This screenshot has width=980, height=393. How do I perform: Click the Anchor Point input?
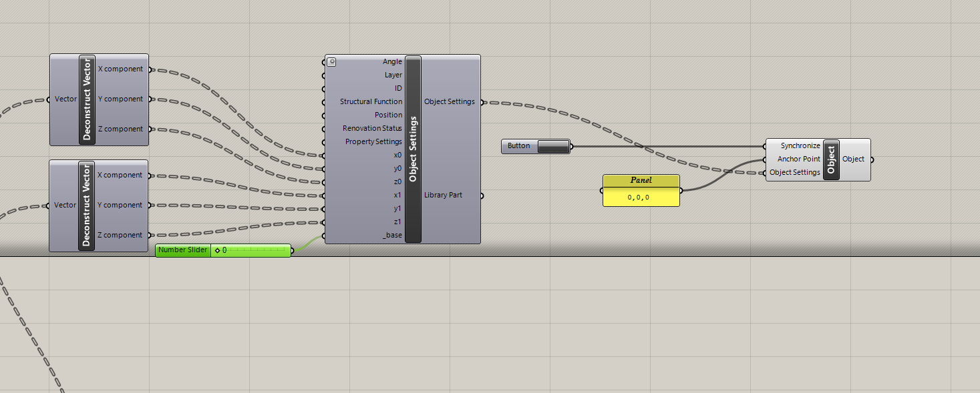[798, 159]
